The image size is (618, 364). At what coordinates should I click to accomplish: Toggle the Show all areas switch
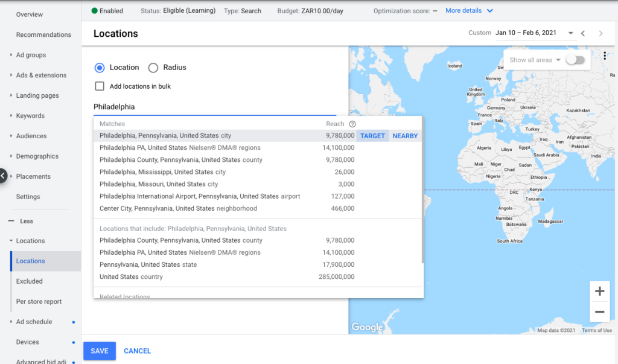click(575, 60)
